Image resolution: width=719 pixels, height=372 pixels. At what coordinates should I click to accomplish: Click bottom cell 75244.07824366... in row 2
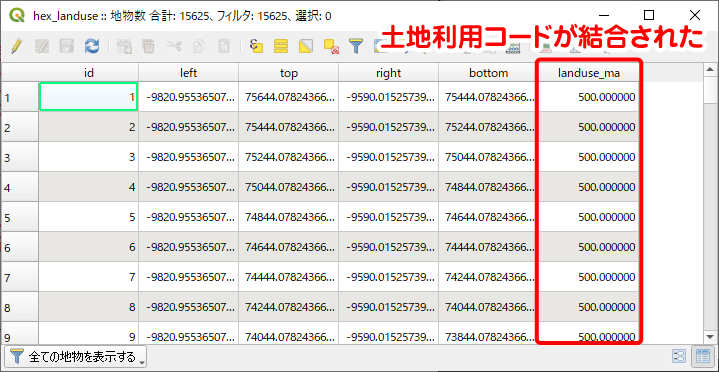[488, 127]
